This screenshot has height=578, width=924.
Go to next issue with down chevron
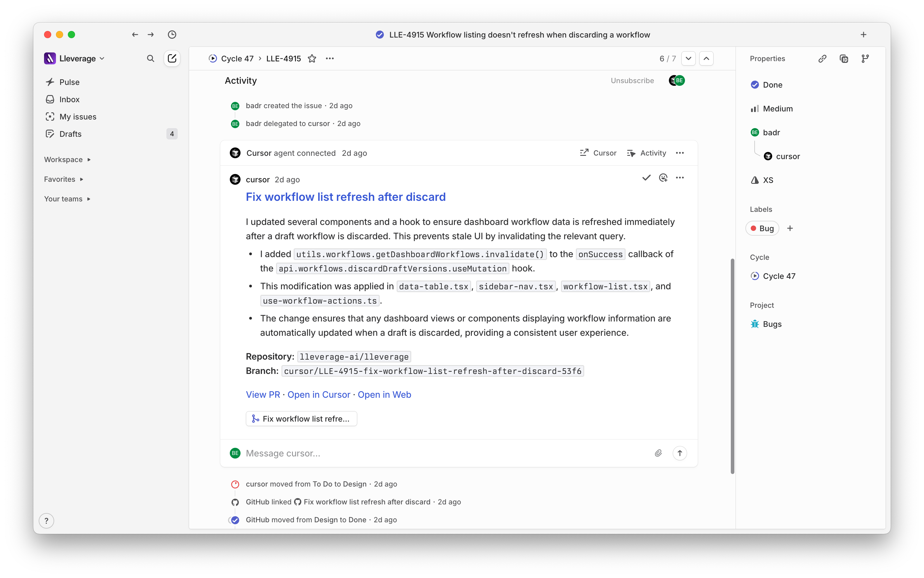(x=689, y=58)
